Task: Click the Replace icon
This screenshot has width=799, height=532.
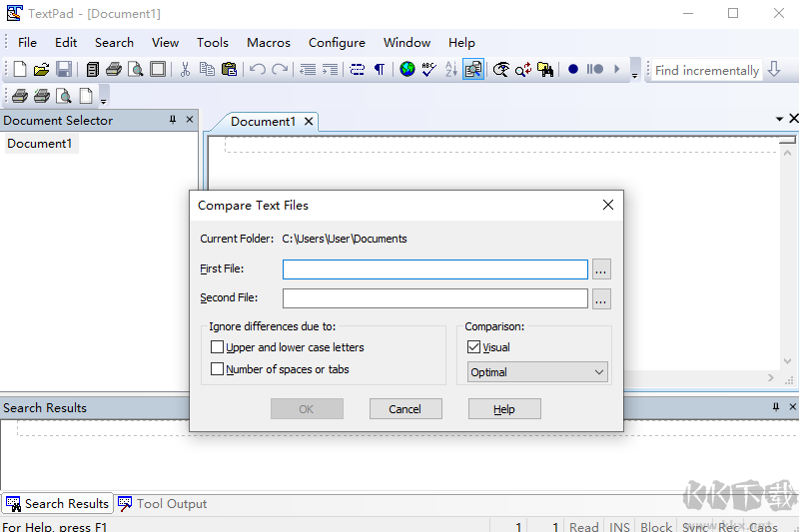Action: pos(523,69)
